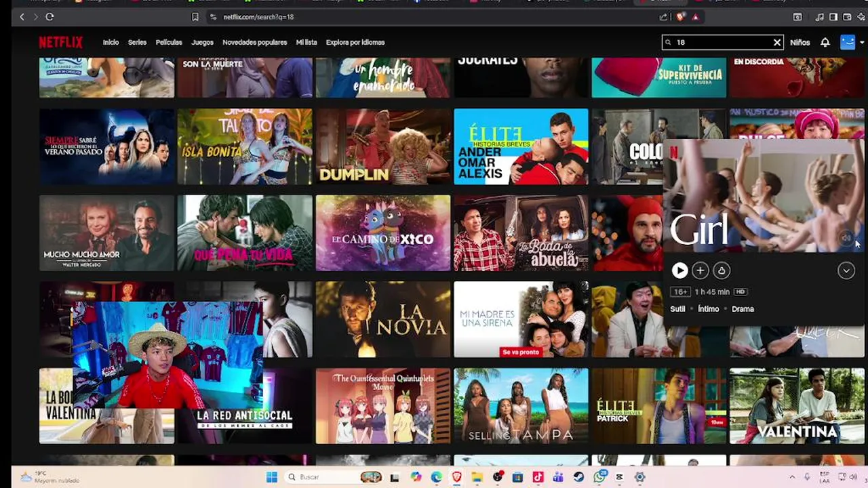Image resolution: width=868 pixels, height=488 pixels.
Task: Click the Íntimo genre tag
Action: coord(709,309)
